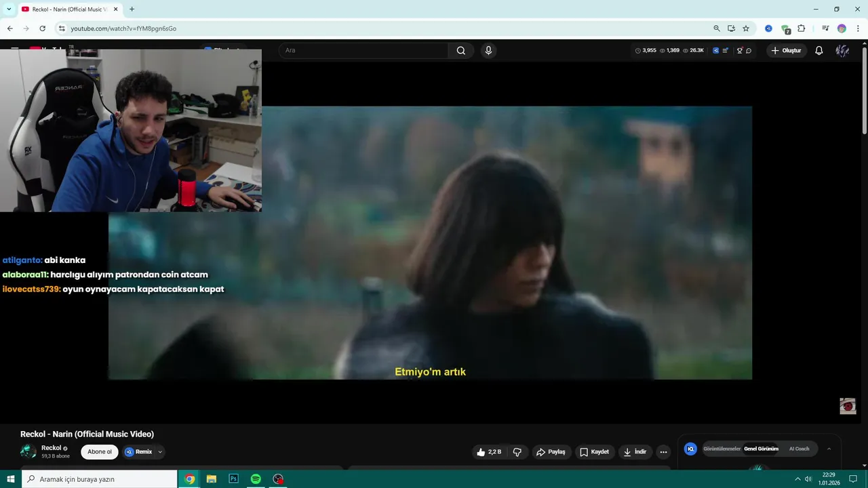Select the Genel Görünüm tab

point(761,449)
